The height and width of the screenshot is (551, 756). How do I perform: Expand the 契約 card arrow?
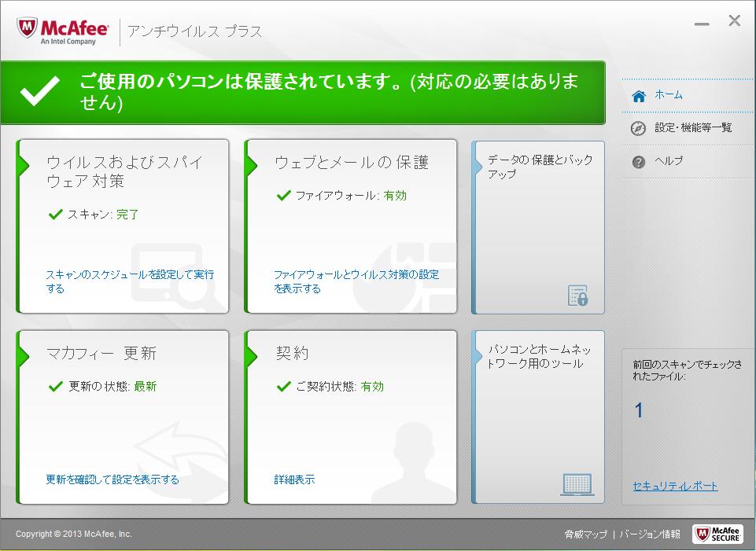[251, 356]
